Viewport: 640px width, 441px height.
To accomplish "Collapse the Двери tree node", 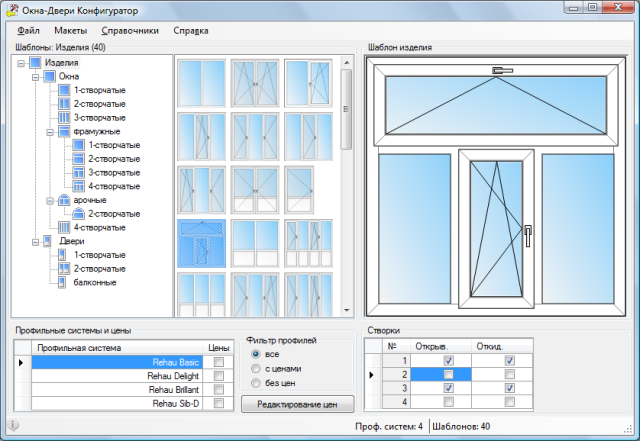I will pos(36,242).
